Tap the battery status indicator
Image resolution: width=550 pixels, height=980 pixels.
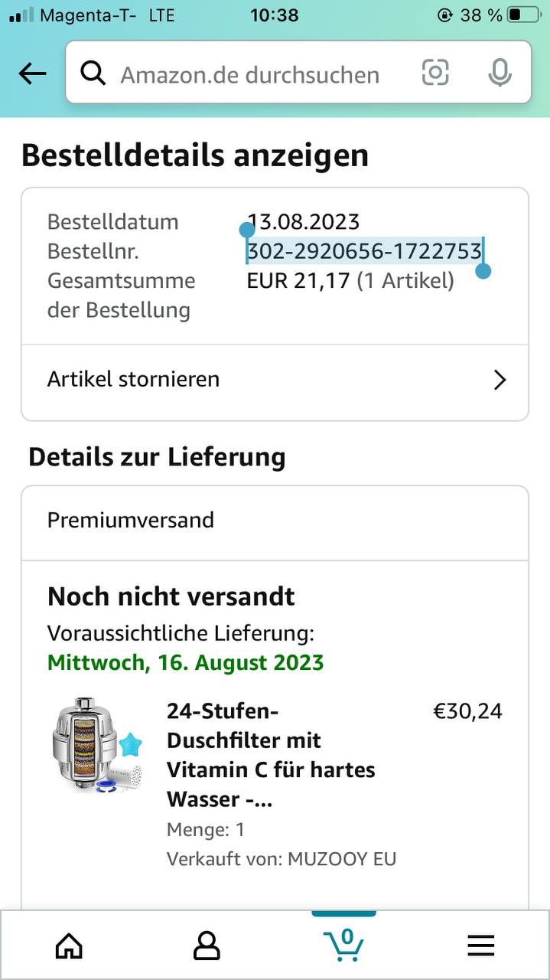pos(523,15)
